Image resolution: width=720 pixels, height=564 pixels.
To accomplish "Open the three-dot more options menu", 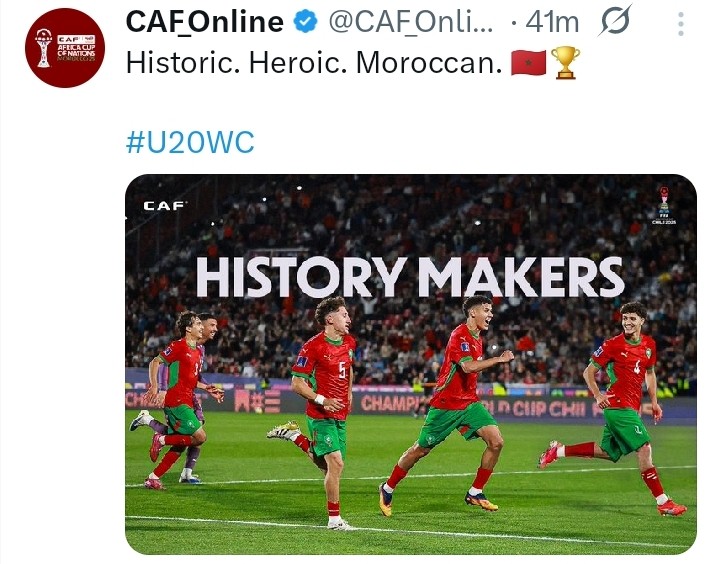I will pos(682,22).
